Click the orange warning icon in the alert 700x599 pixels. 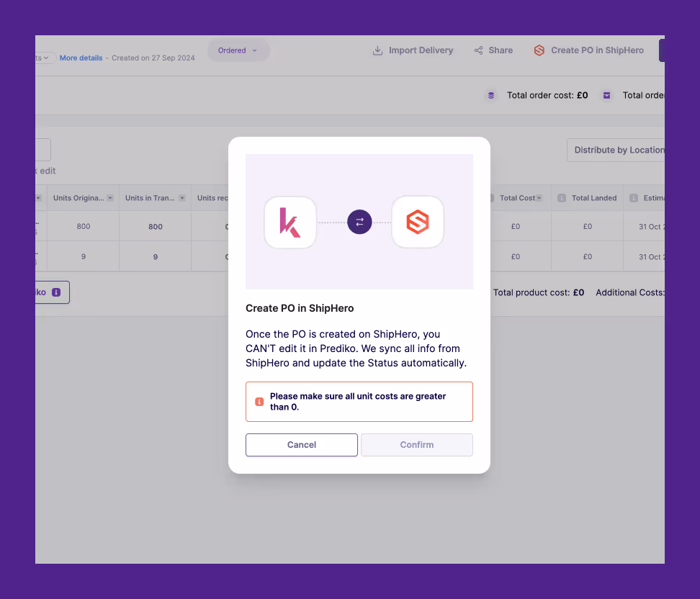pos(259,402)
